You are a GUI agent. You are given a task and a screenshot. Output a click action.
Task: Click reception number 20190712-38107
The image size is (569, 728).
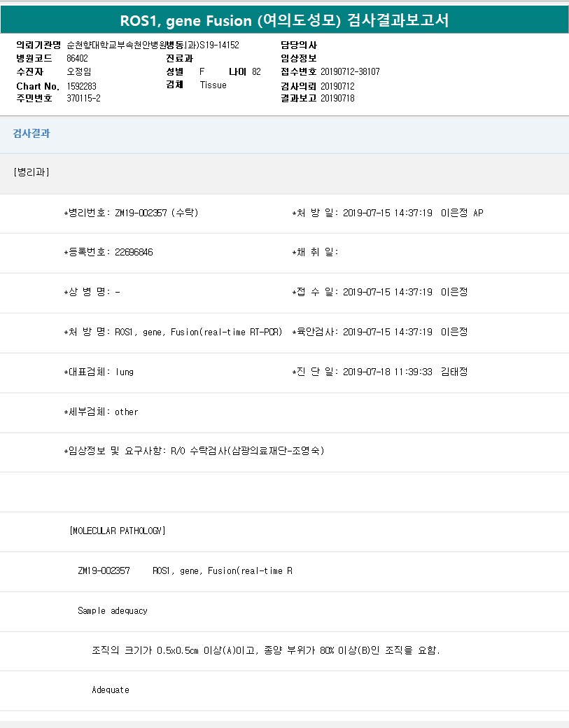[350, 71]
